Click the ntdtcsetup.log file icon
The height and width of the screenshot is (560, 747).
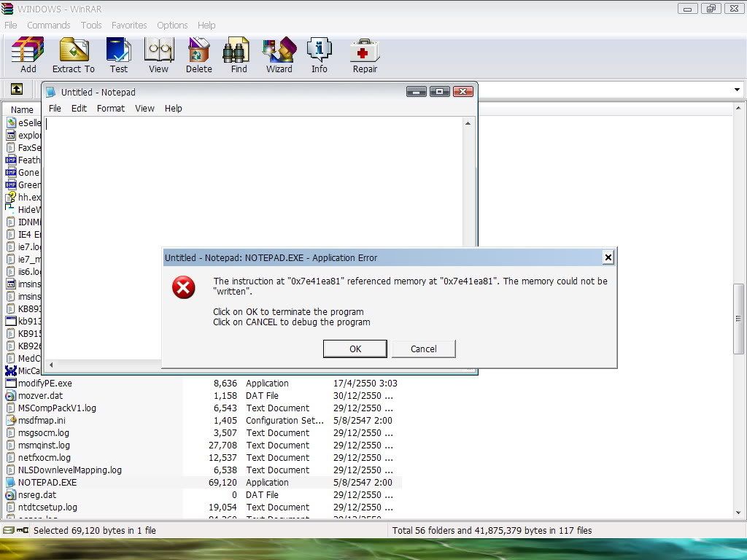(10, 507)
